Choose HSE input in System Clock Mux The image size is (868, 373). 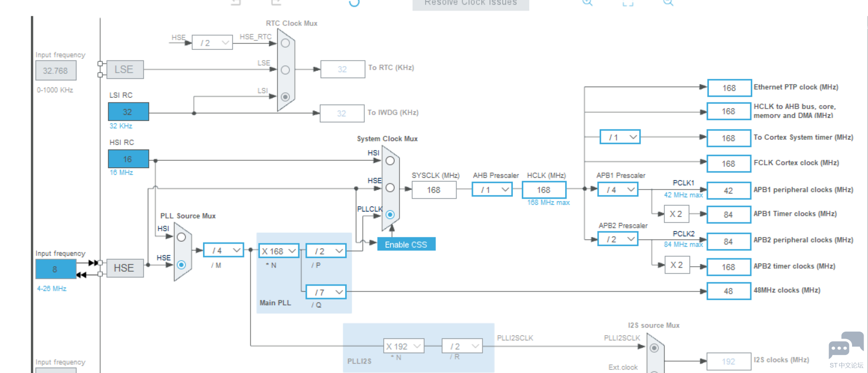point(390,188)
